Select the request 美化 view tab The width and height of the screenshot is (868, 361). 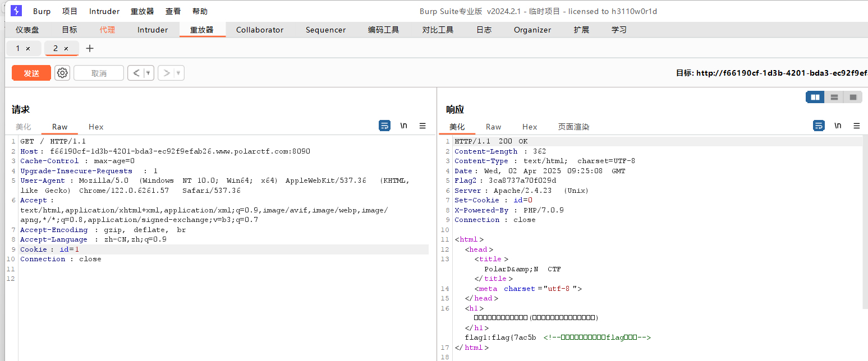coord(23,127)
